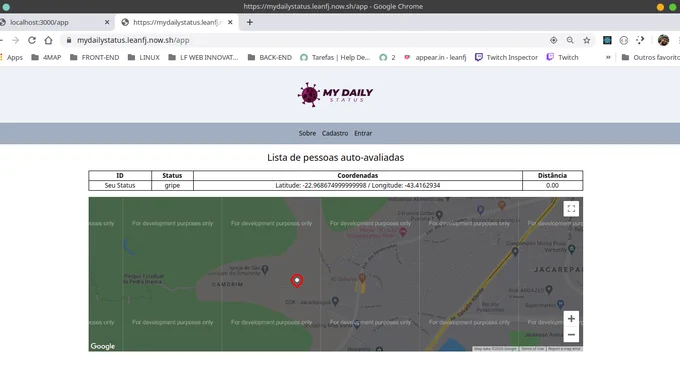Go to the browser home page icon
The height and width of the screenshot is (368, 680).
[48, 40]
